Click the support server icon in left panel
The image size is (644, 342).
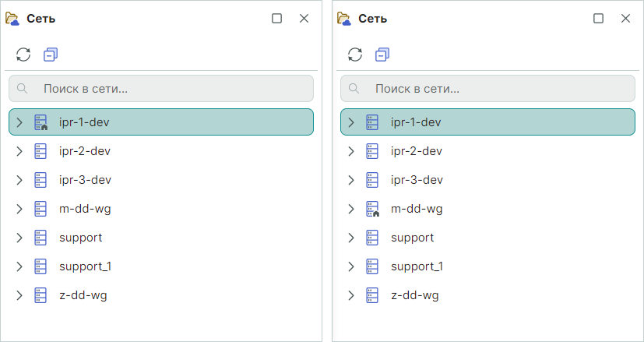pyautogui.click(x=41, y=238)
